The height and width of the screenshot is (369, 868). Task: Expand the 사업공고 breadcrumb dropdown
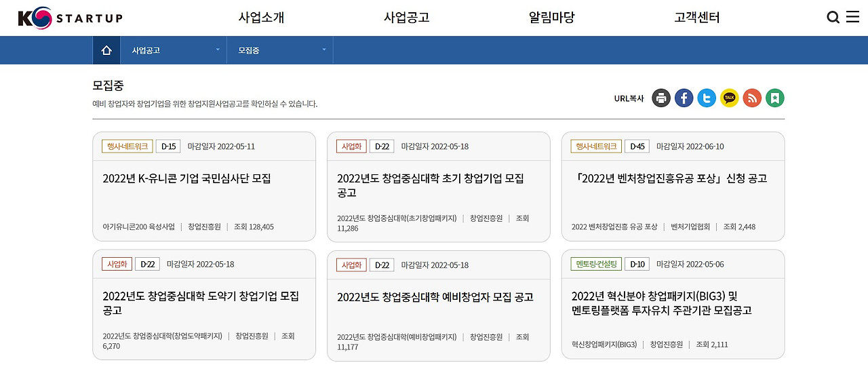tap(174, 50)
